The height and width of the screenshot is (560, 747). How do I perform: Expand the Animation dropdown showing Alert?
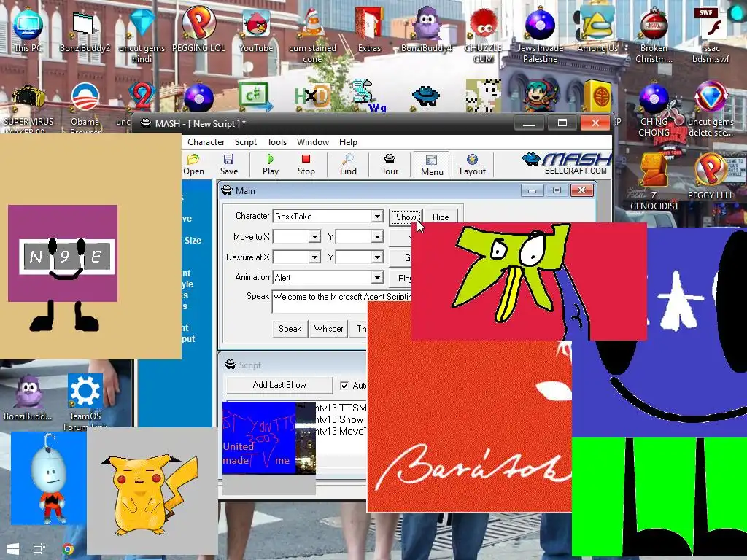377,277
